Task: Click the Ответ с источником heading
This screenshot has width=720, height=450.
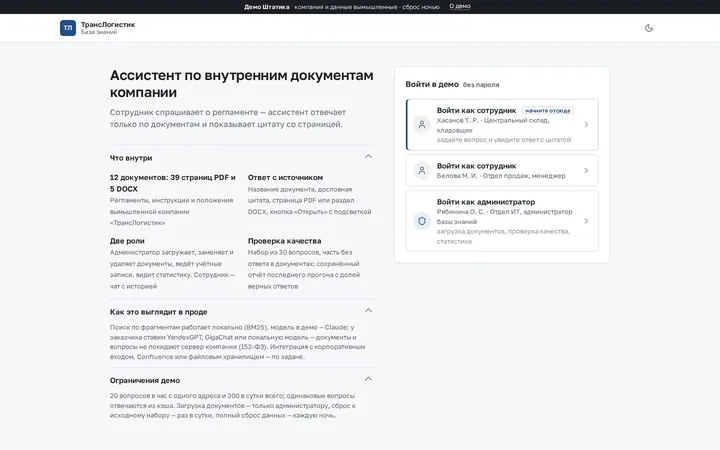Action: (285, 177)
